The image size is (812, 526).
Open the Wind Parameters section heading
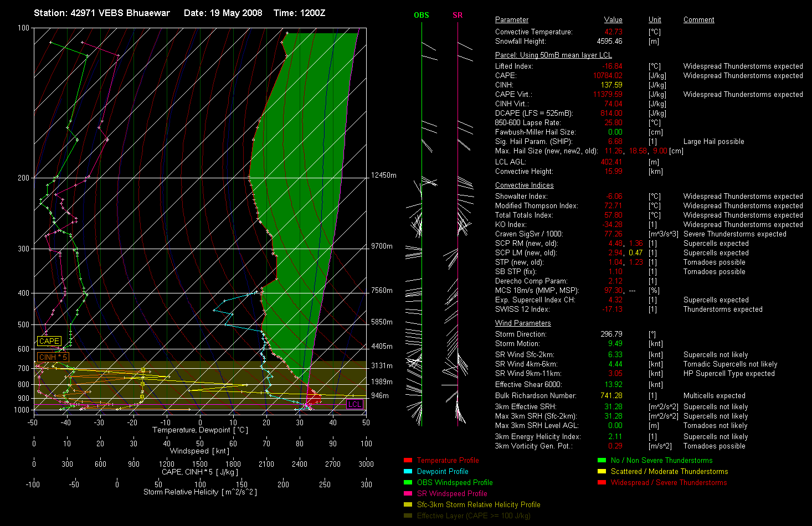523,323
